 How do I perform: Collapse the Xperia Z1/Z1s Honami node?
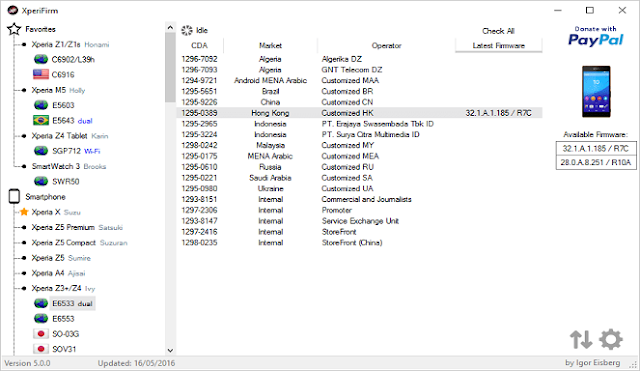coord(24,44)
